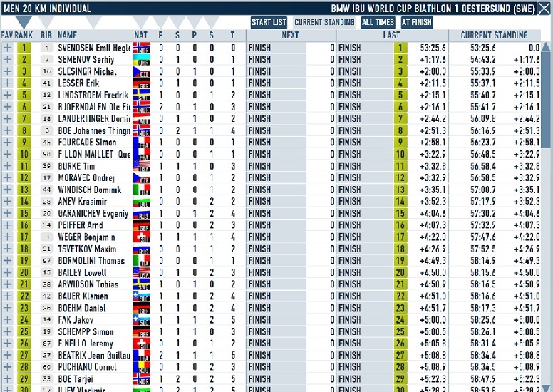Screen dimensions: 553x392
Task: Click Bulgarian flag next to ANEV
Action: tap(141, 202)
